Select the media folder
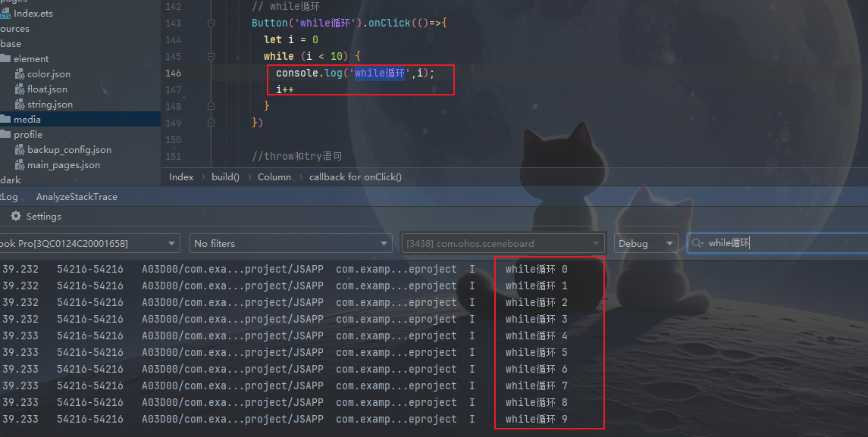868x437 pixels. point(27,120)
